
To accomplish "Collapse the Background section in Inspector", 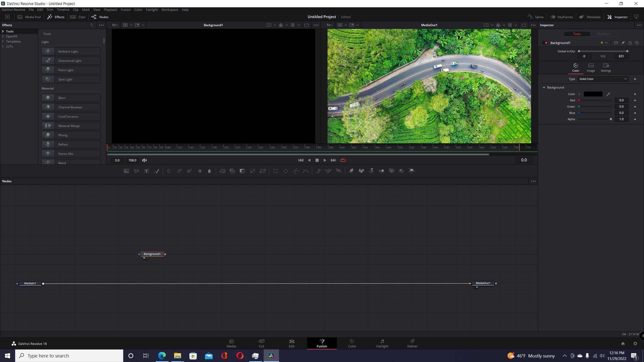I will coord(544,87).
